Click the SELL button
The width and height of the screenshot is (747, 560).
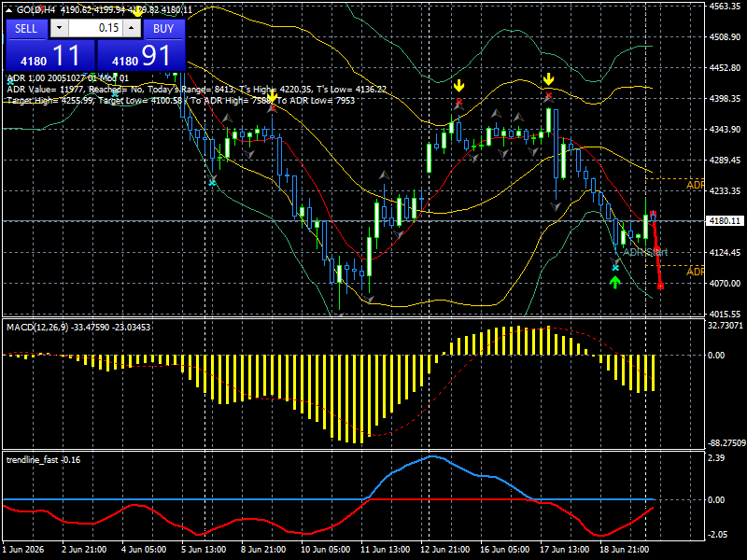click(x=26, y=29)
